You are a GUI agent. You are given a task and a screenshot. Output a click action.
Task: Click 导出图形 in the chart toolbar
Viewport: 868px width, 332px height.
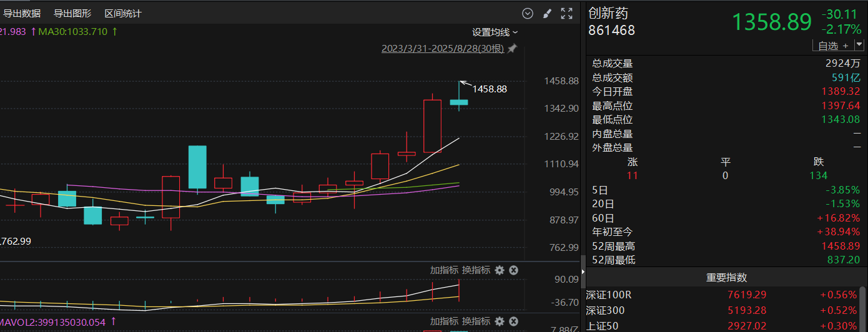(x=72, y=13)
